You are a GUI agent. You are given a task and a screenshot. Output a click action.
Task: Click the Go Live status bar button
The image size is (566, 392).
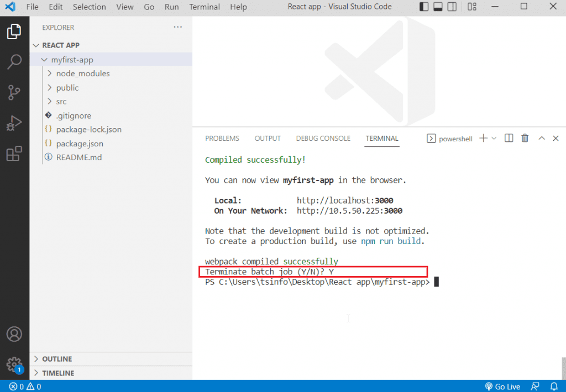[502, 386]
